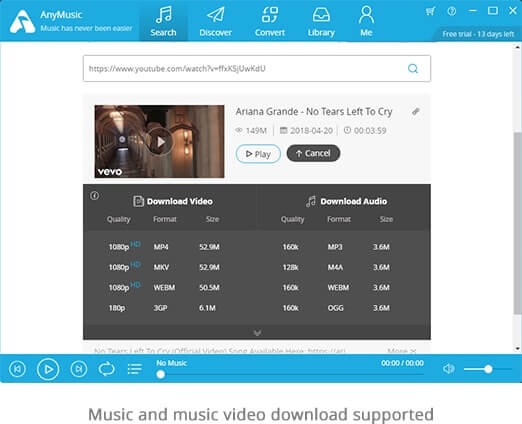Click the Play button under the song title

click(258, 154)
